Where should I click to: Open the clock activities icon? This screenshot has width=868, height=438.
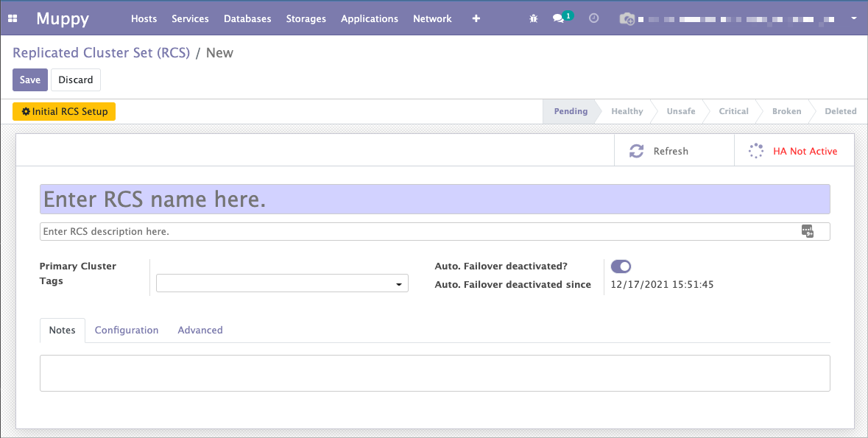(x=594, y=18)
